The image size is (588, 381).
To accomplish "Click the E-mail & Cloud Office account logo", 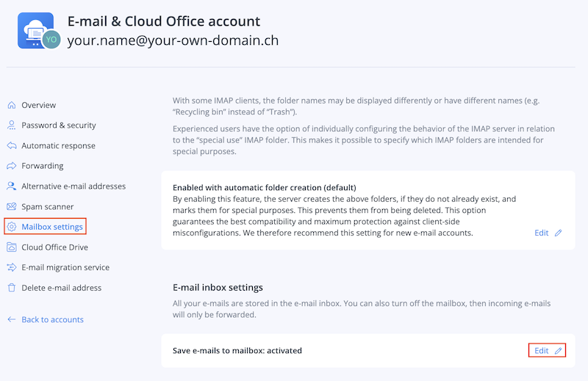I will [35, 30].
